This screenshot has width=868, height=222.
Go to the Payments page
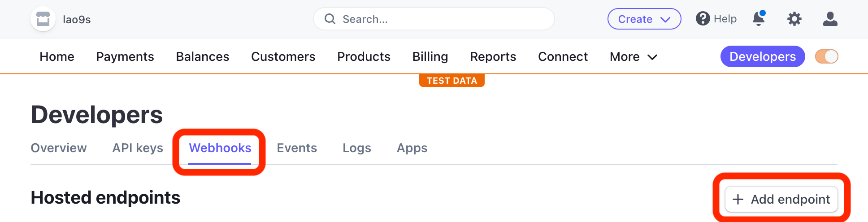pyautogui.click(x=125, y=57)
